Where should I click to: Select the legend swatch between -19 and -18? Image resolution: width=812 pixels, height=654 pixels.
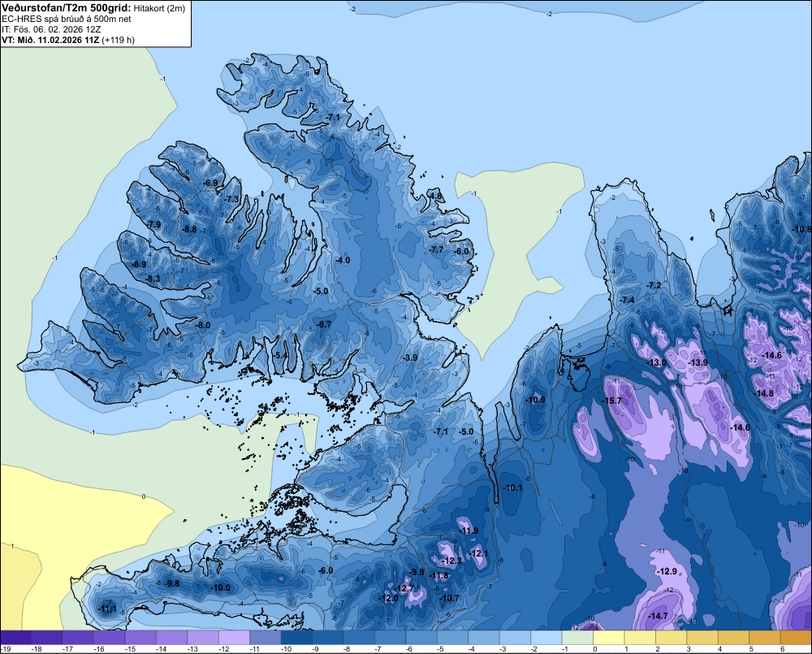click(x=15, y=637)
